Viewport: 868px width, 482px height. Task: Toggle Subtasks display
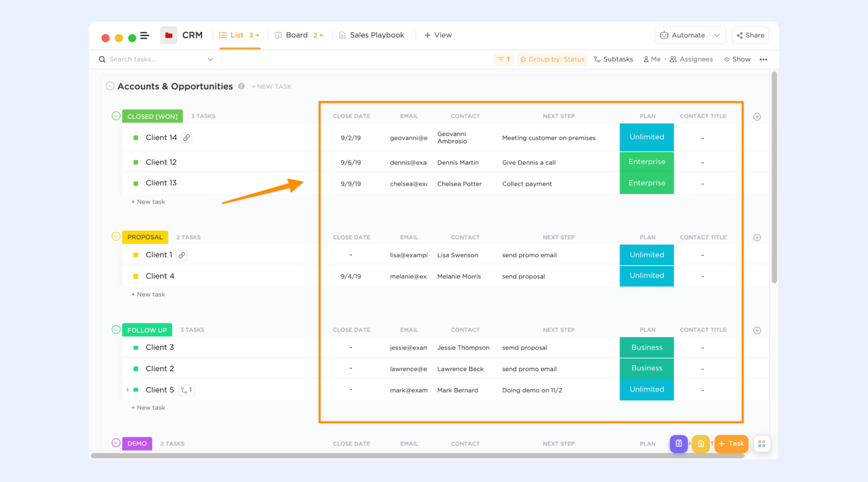614,59
